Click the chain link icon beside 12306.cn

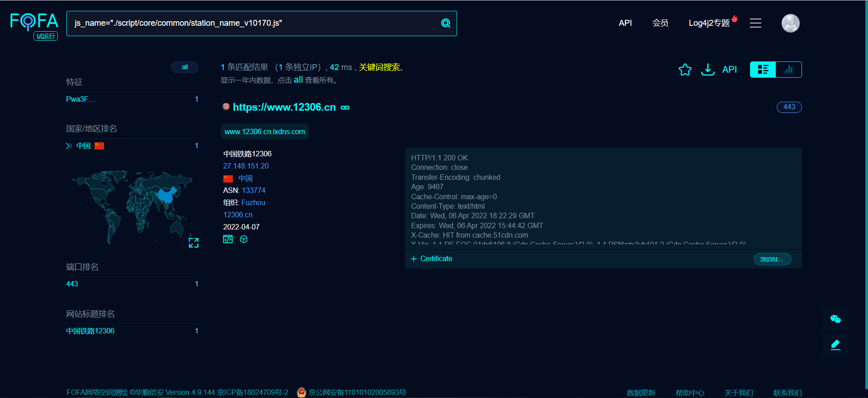pyautogui.click(x=345, y=108)
